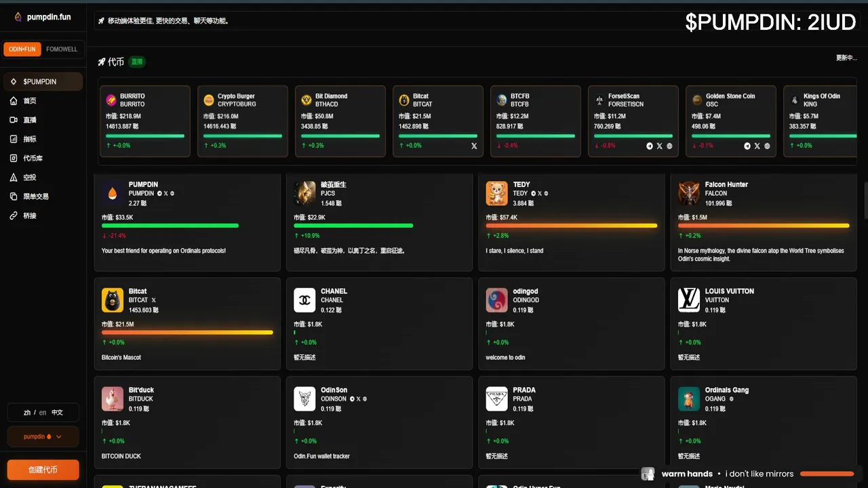Click 'Bitcoin's Mascot' description text
This screenshot has height=488, width=868.
121,357
